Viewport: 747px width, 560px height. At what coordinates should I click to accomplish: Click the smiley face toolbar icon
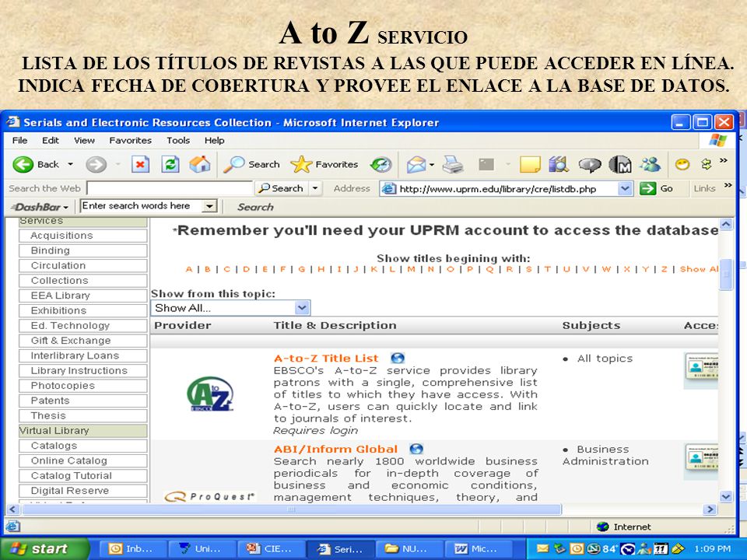682,165
